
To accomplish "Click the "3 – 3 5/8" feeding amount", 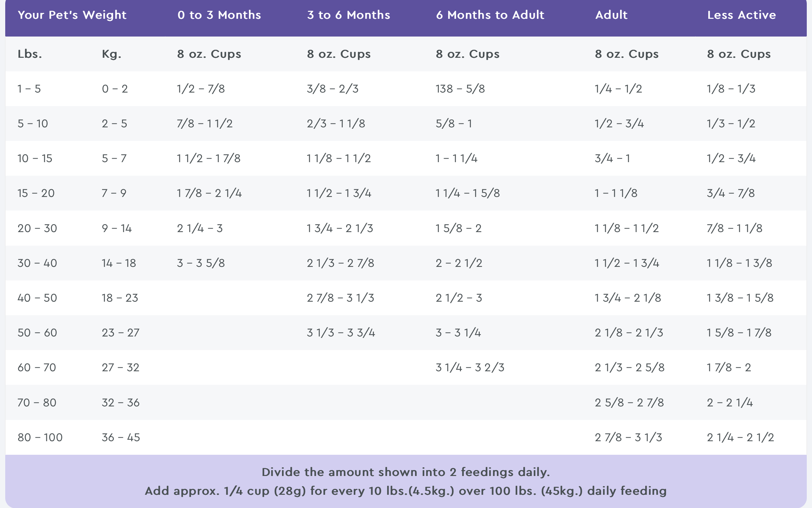I will pos(201,263).
